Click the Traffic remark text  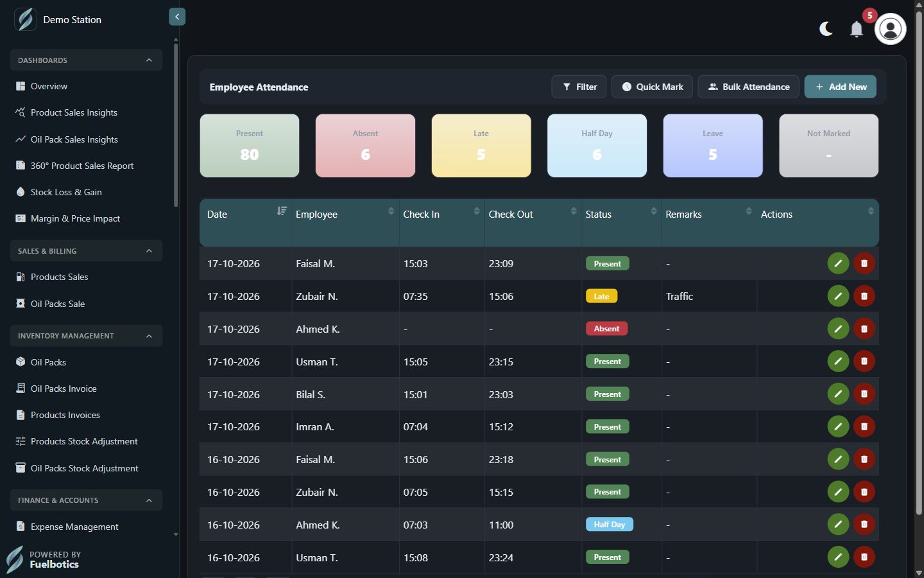[x=680, y=296]
